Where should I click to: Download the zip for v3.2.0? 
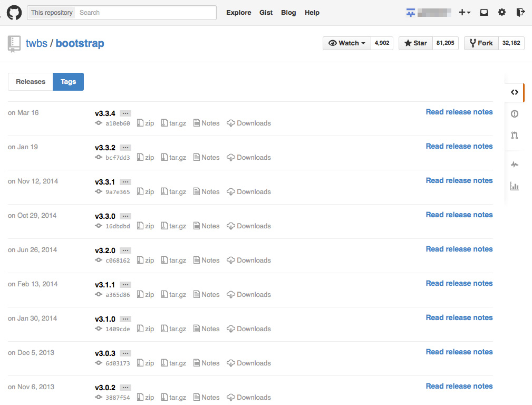(x=146, y=260)
